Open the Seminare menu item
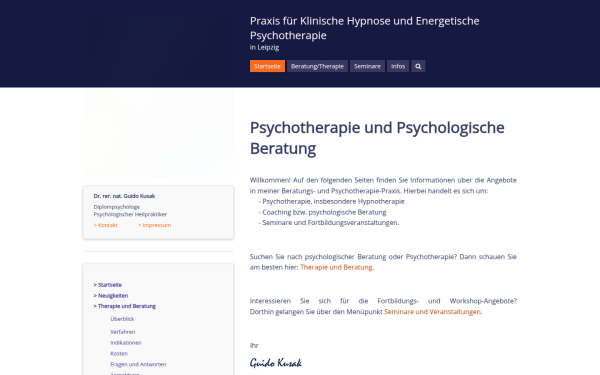This screenshot has width=600, height=375. 367,66
